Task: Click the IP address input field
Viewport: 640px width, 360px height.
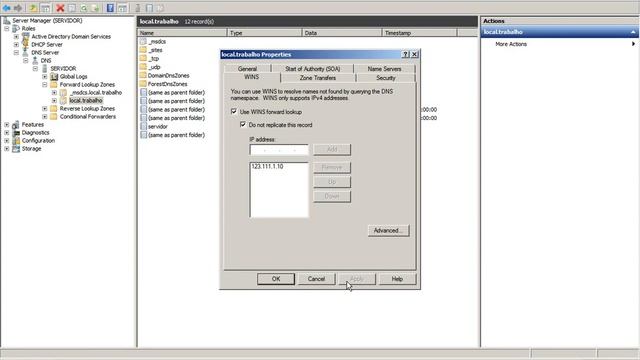Action: 279,150
